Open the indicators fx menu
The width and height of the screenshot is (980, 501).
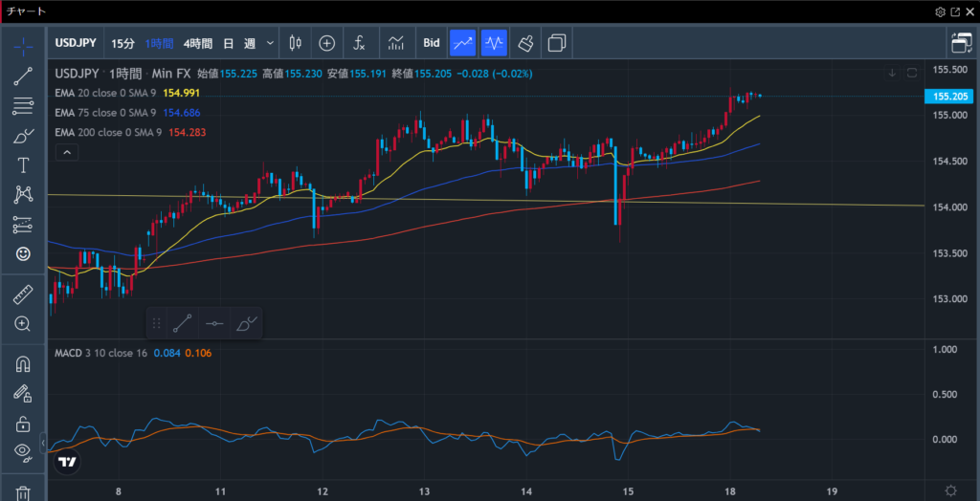coord(359,43)
